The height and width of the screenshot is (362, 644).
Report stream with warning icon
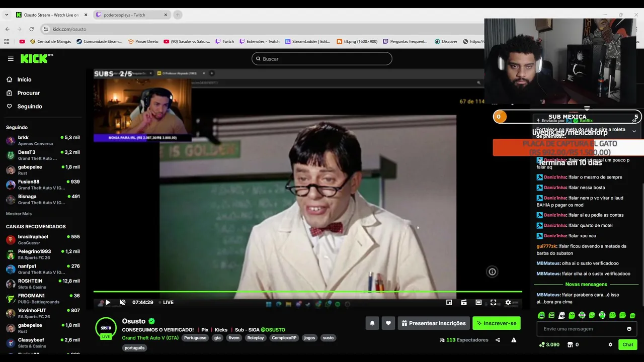[x=514, y=340]
